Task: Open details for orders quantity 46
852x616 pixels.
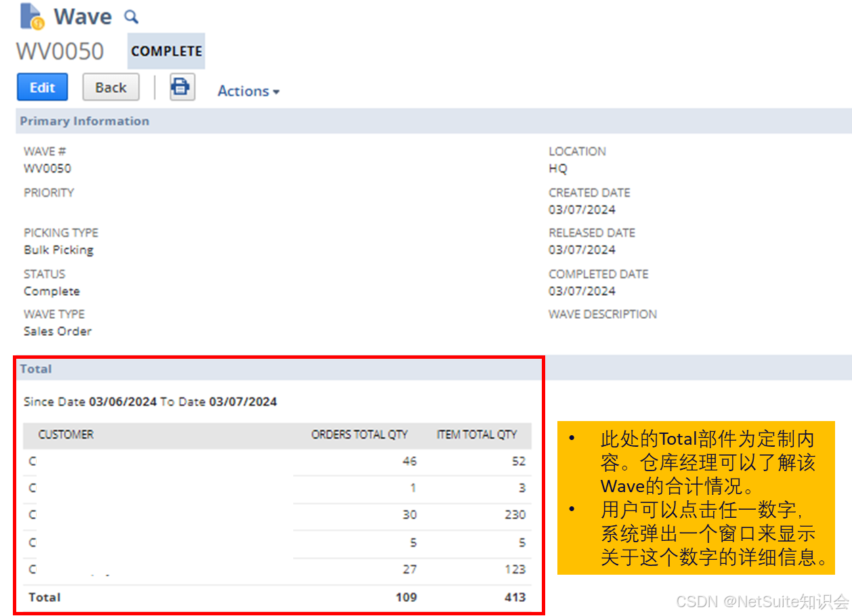Action: (409, 462)
